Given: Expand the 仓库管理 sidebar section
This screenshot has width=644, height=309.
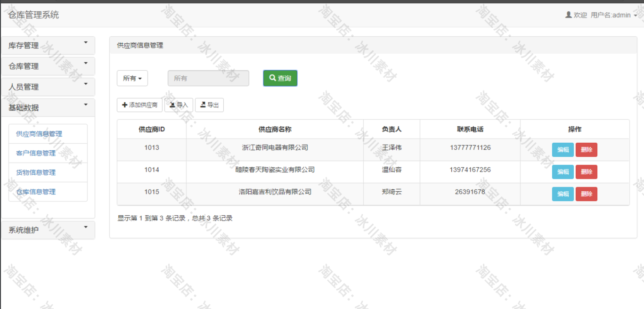Looking at the screenshot, I should 48,66.
